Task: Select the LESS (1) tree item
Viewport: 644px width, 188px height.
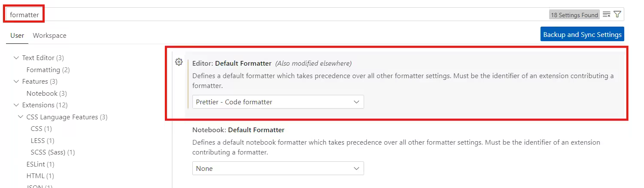Action: click(43, 140)
